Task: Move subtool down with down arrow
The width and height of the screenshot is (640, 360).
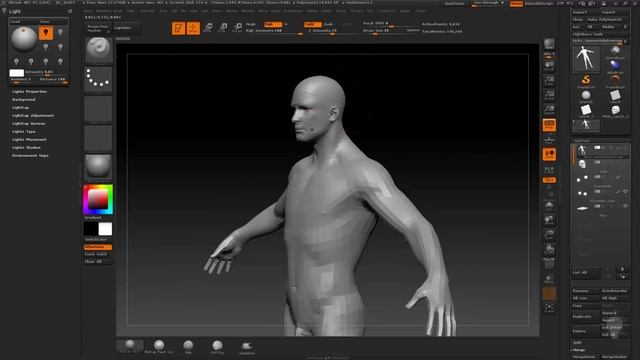Action: pyautogui.click(x=622, y=276)
